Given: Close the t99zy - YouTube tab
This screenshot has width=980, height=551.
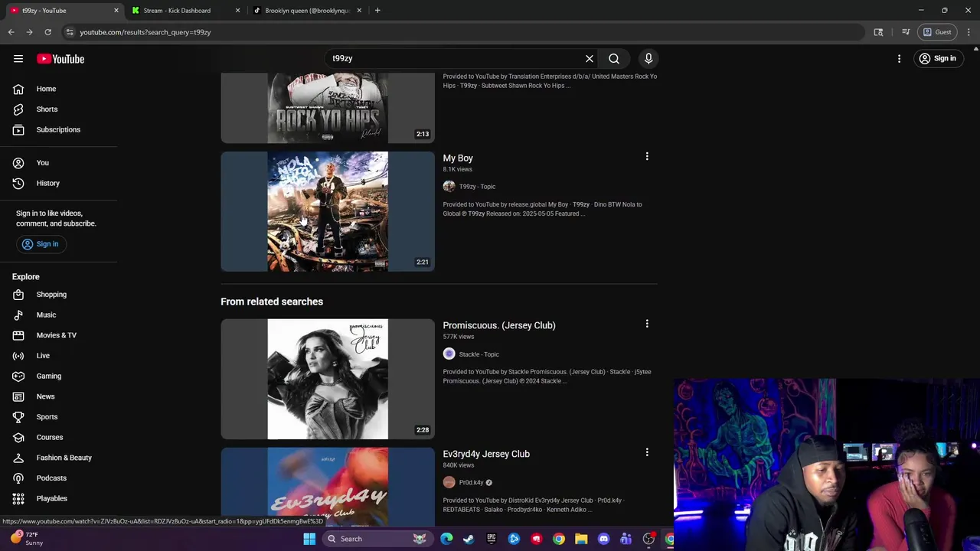Looking at the screenshot, I should 116,11.
